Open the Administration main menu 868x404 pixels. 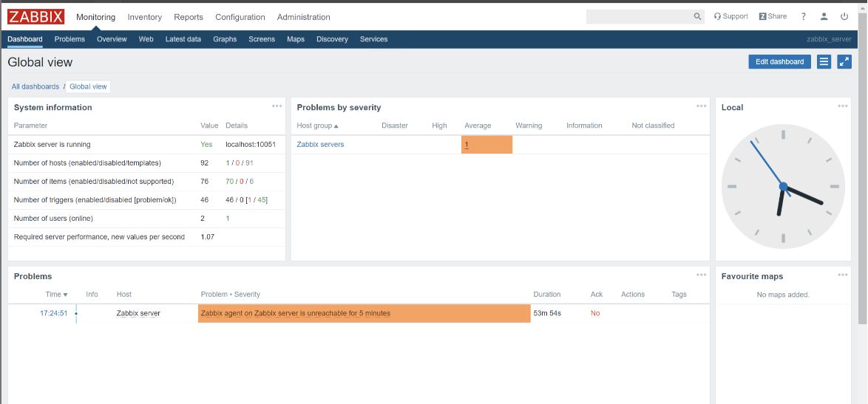[303, 17]
